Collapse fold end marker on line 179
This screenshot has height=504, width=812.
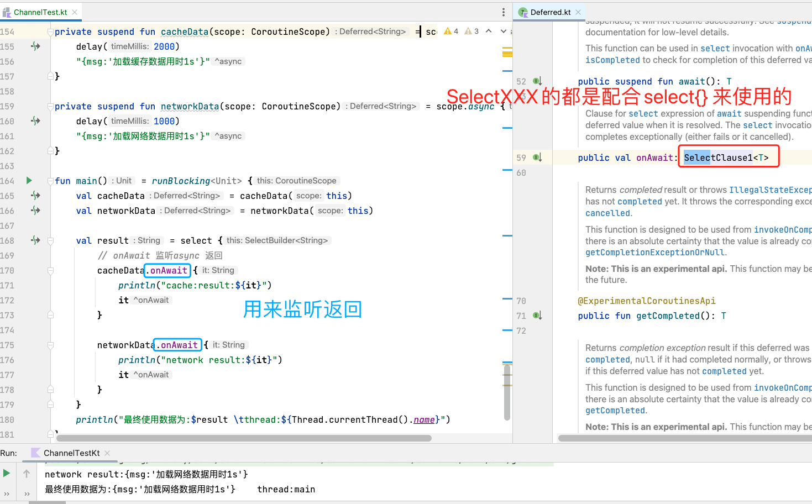click(x=50, y=404)
